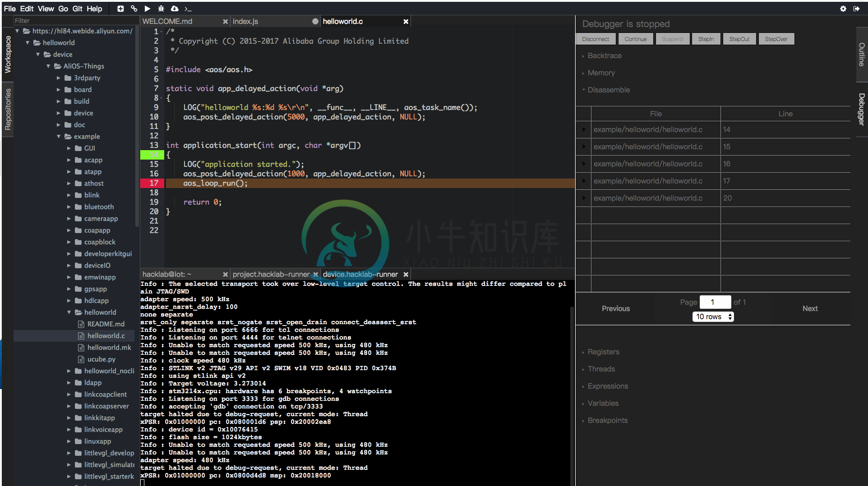Open the Edit menu
Screen dimensions: 868x486
[27, 9]
